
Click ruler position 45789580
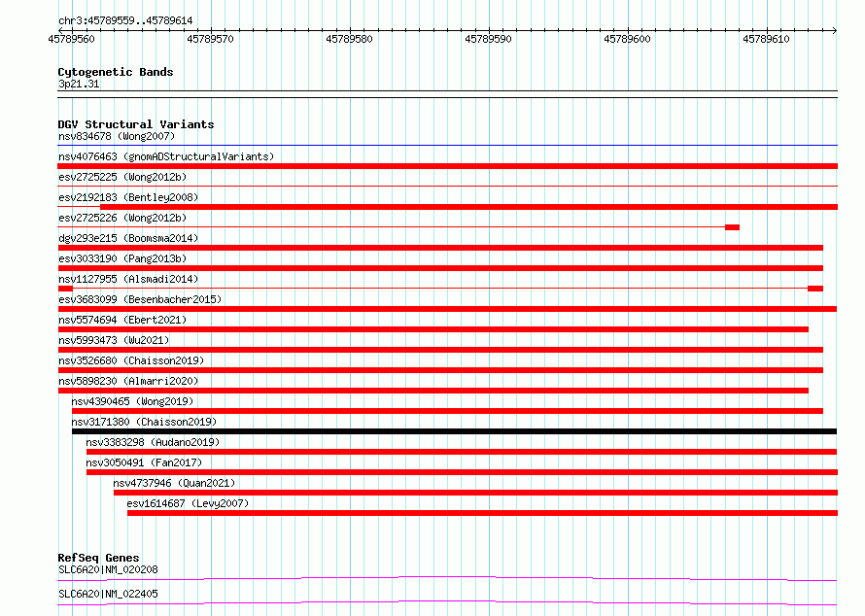[x=349, y=39]
